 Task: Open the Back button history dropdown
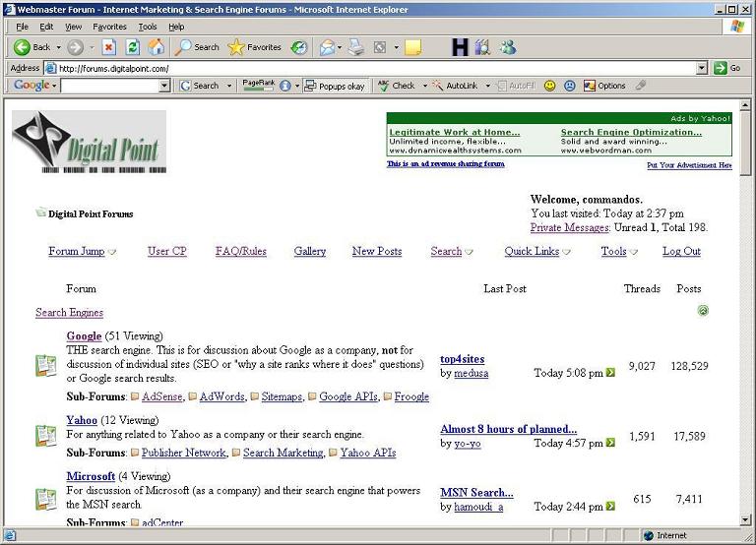coord(58,47)
